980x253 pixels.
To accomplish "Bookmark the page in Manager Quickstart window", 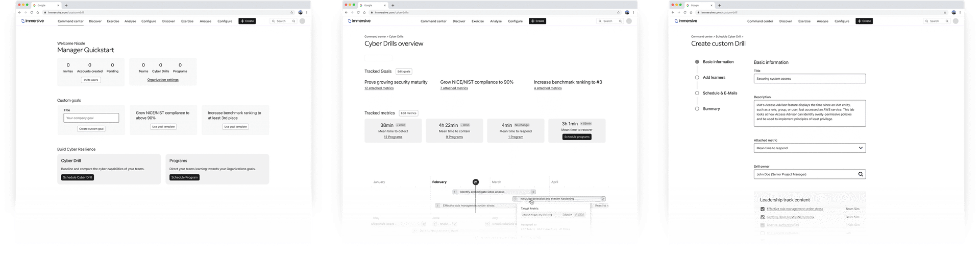I will coord(292,12).
